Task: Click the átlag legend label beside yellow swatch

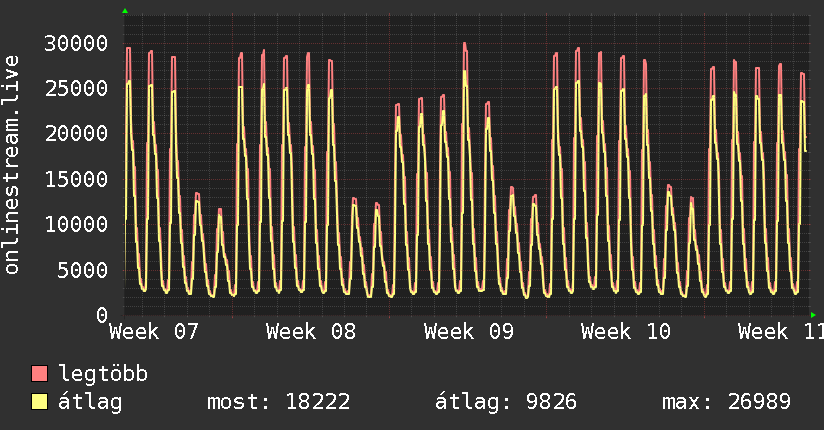Action: tap(90, 402)
